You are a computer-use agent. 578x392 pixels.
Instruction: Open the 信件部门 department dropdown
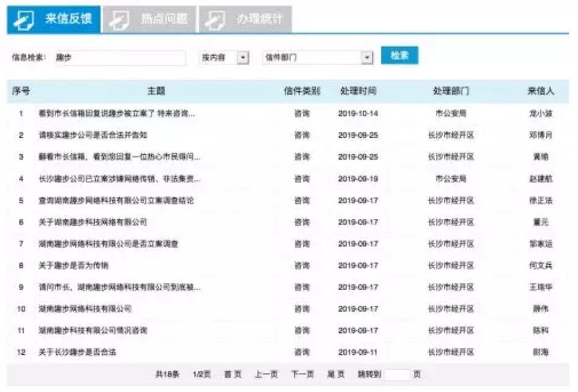[367, 57]
